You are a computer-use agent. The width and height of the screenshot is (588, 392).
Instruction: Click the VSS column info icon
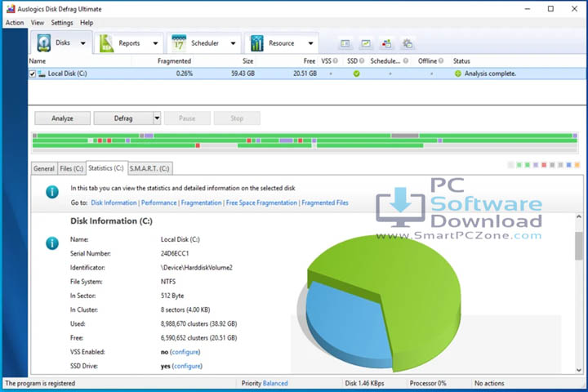click(x=336, y=60)
